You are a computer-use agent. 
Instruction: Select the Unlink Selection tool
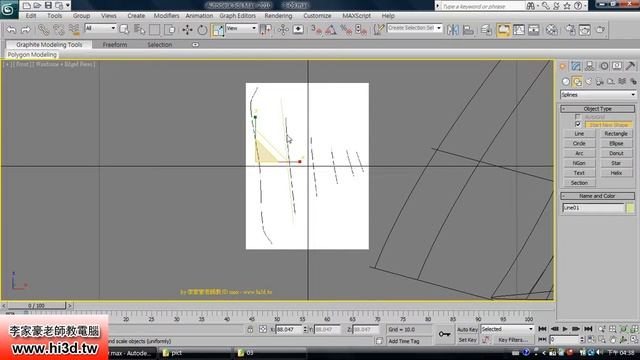[58, 29]
